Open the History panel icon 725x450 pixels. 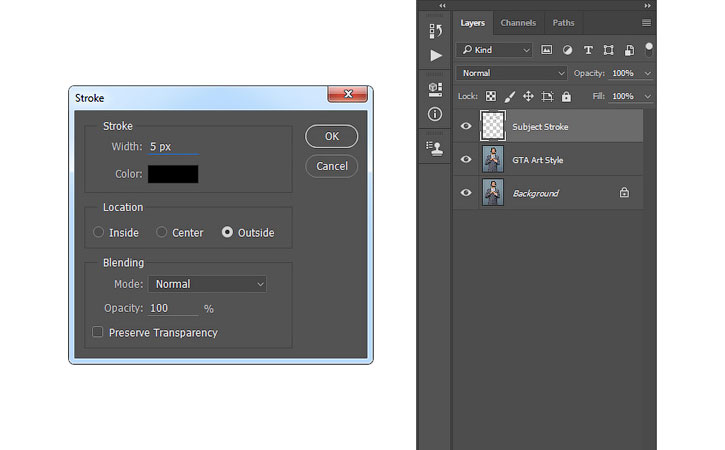tap(435, 31)
